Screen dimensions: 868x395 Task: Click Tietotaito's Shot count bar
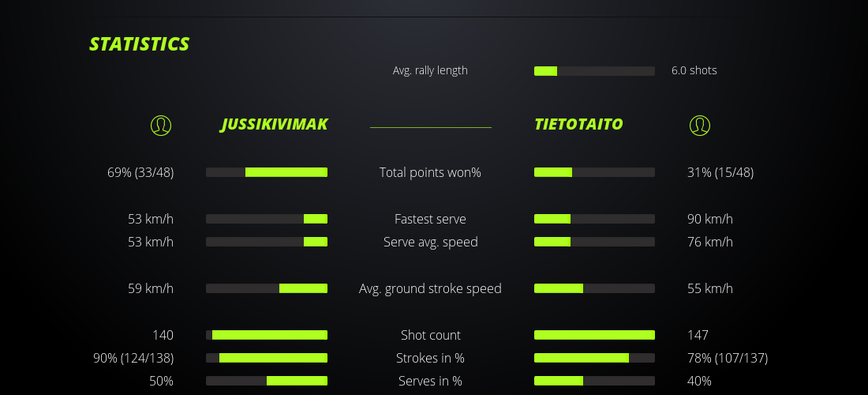coord(594,335)
